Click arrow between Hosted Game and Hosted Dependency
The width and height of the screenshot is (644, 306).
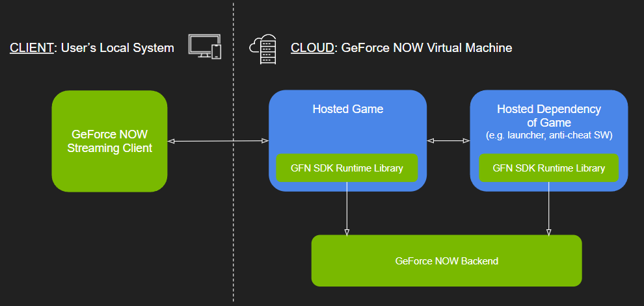(x=448, y=140)
